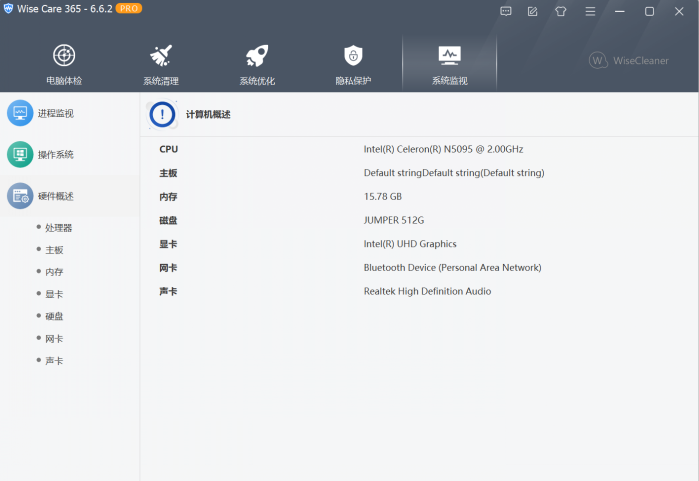Click the 15.78 GB memory value
Viewport: 699px width, 481px height.
[382, 197]
